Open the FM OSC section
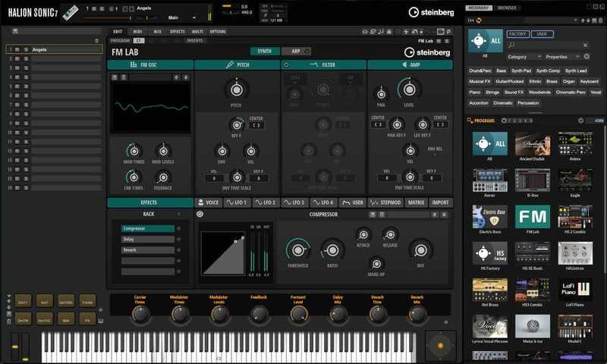 point(149,65)
